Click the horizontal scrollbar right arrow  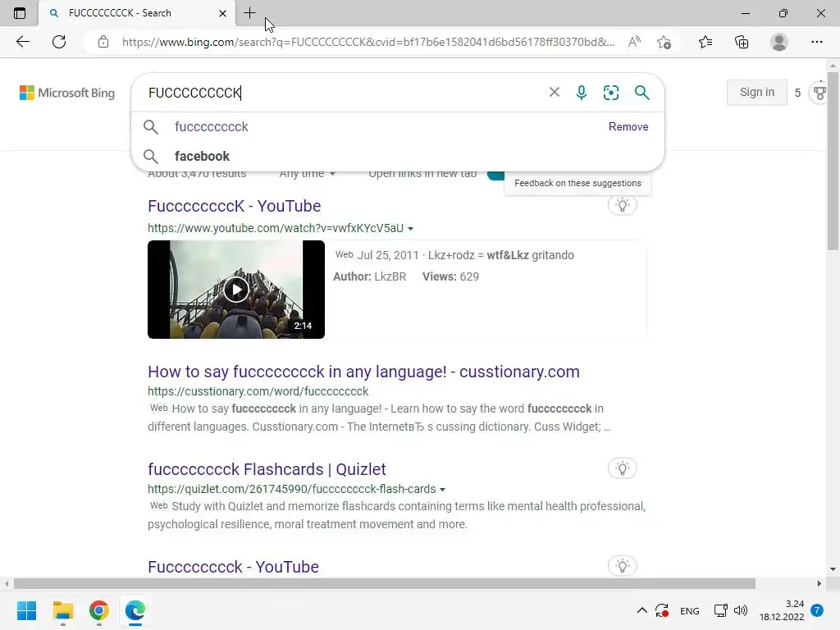pos(819,583)
